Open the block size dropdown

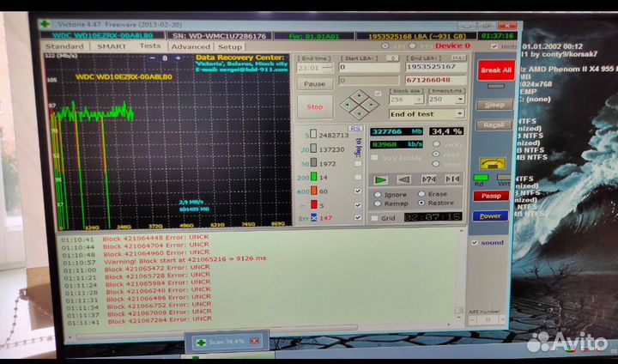pos(421,99)
